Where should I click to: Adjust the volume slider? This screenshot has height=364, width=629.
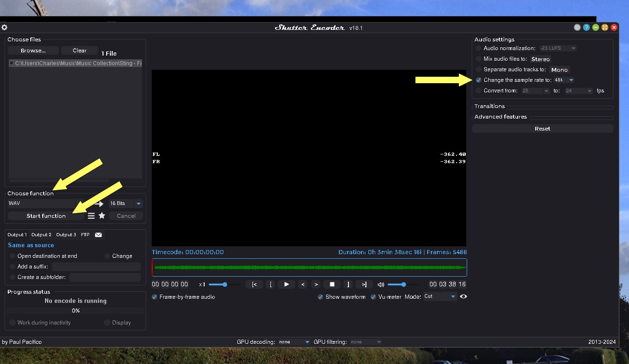click(x=403, y=284)
